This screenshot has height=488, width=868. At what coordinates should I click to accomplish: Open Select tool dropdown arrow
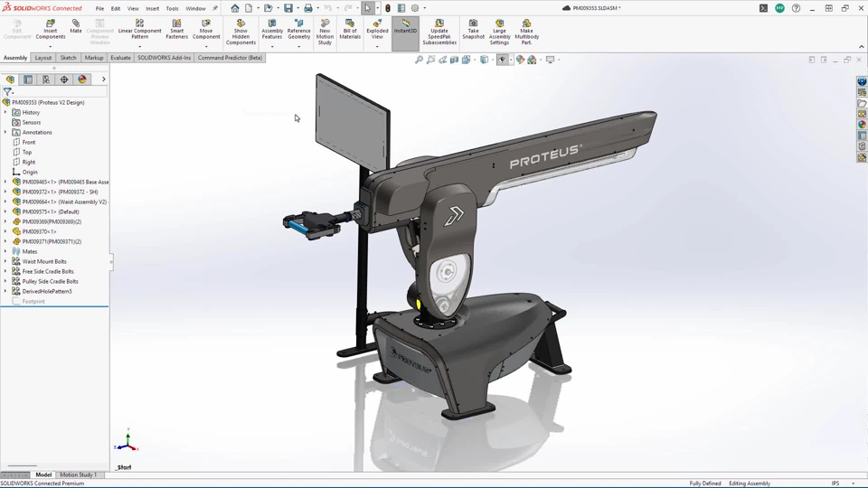click(378, 8)
